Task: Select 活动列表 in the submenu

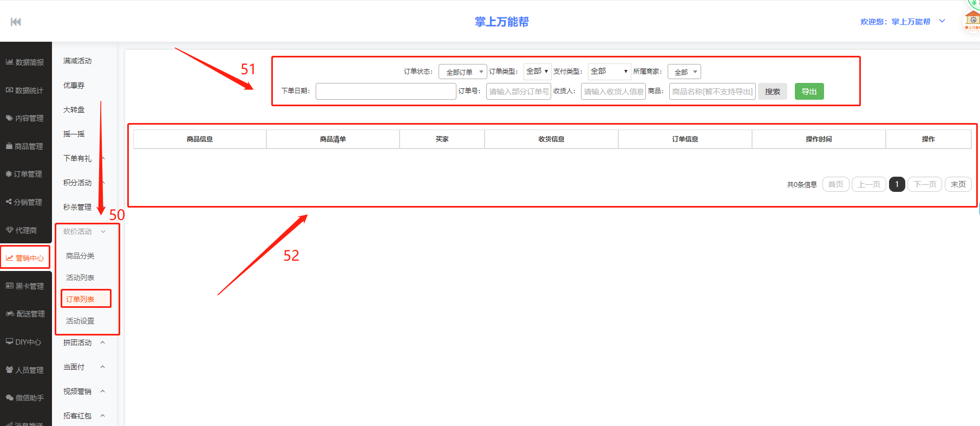Action: pos(80,277)
